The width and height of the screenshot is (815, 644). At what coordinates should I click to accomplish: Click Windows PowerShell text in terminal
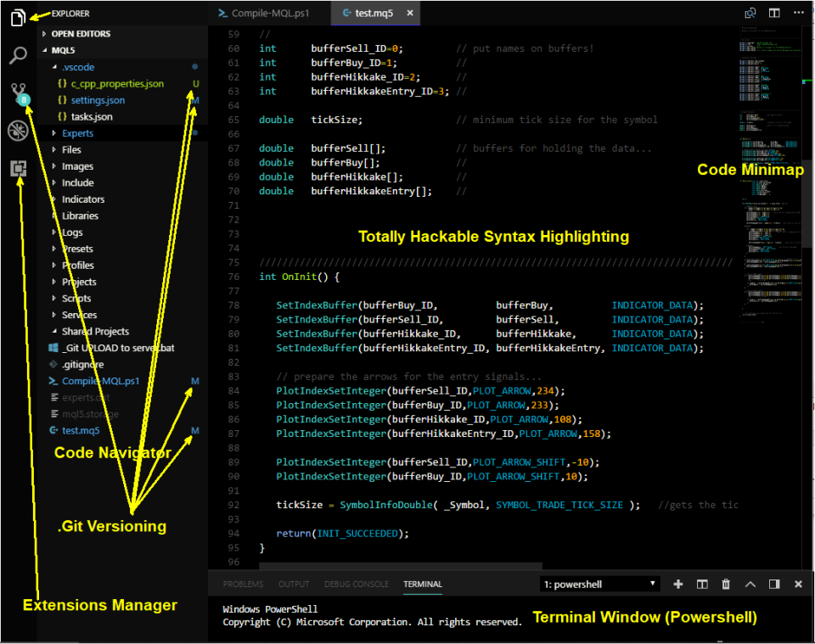[x=270, y=609]
